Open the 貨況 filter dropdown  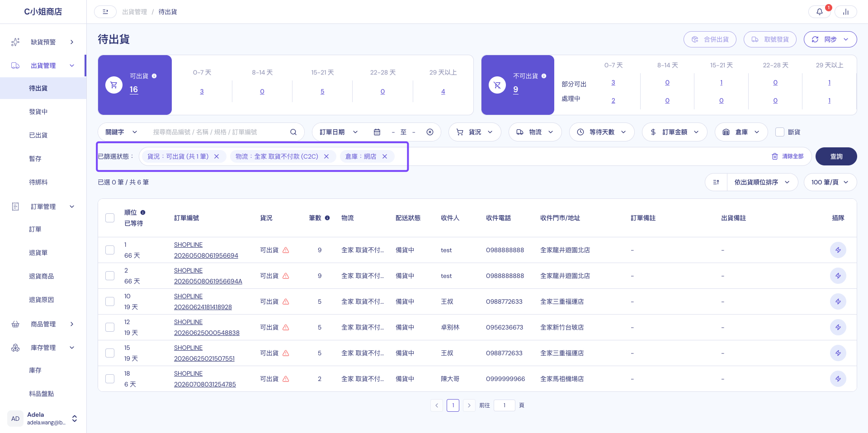pyautogui.click(x=475, y=132)
